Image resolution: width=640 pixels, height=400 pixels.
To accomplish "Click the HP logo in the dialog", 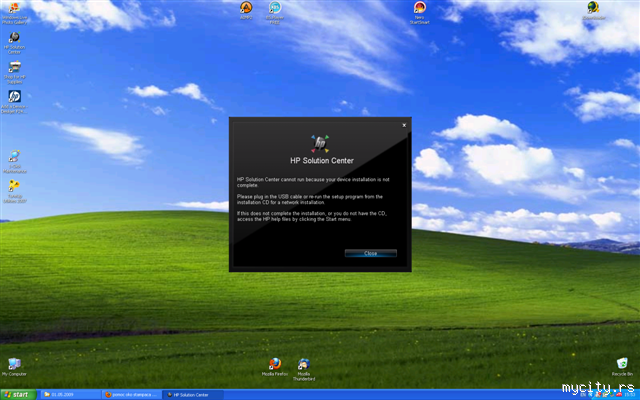I will coord(320,144).
